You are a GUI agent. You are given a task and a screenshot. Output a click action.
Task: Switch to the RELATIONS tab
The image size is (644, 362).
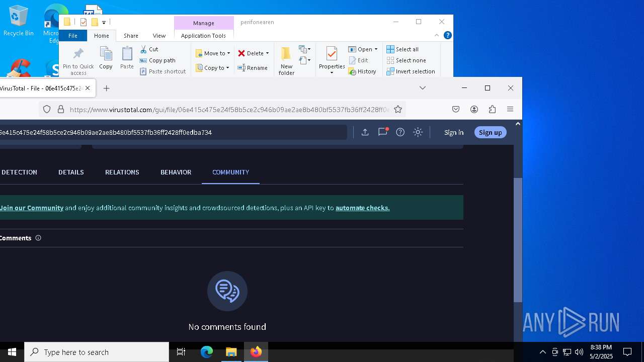pyautogui.click(x=122, y=172)
